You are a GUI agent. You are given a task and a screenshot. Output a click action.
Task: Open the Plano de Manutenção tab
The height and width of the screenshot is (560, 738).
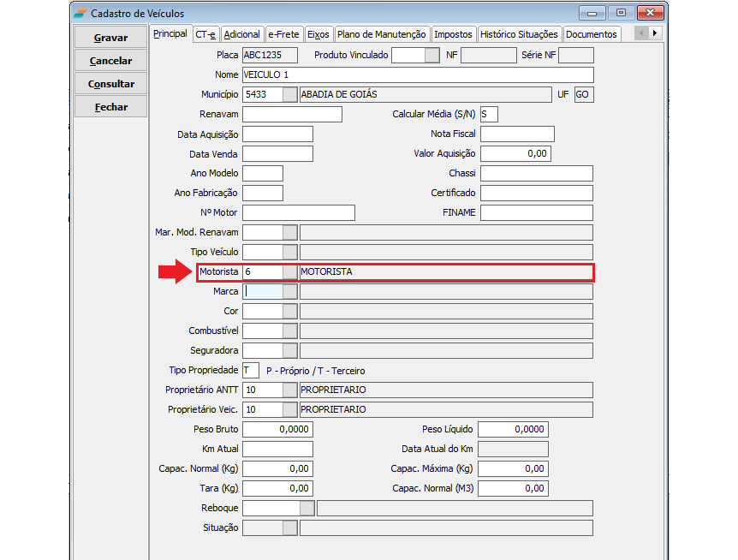[x=381, y=34]
